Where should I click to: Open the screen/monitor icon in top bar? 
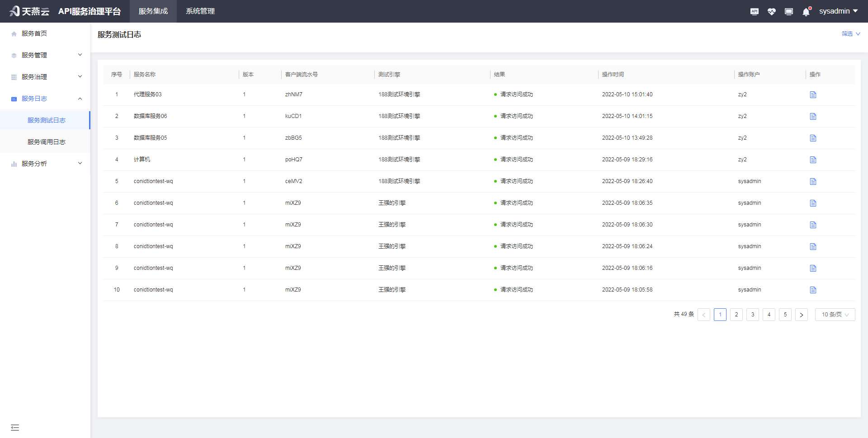789,11
